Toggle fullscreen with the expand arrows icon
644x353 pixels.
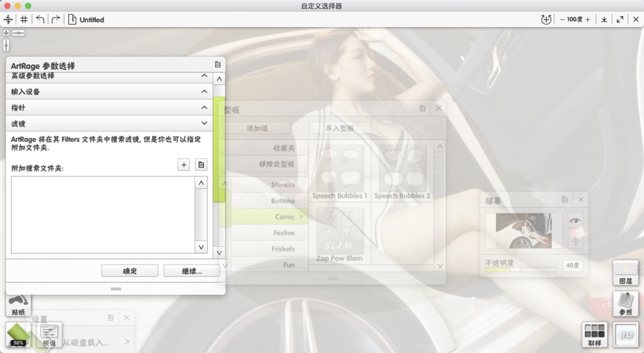(620, 19)
